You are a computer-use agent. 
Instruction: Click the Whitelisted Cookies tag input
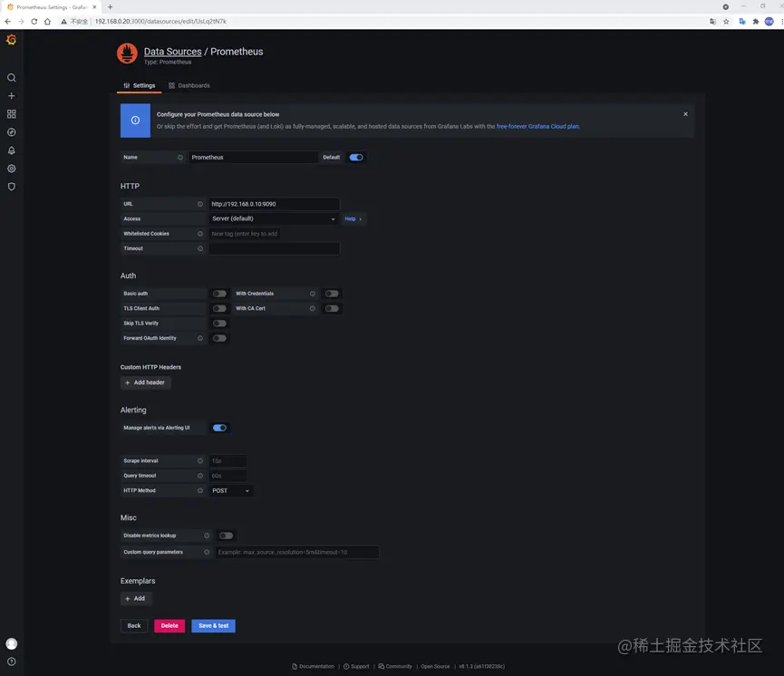coord(245,234)
